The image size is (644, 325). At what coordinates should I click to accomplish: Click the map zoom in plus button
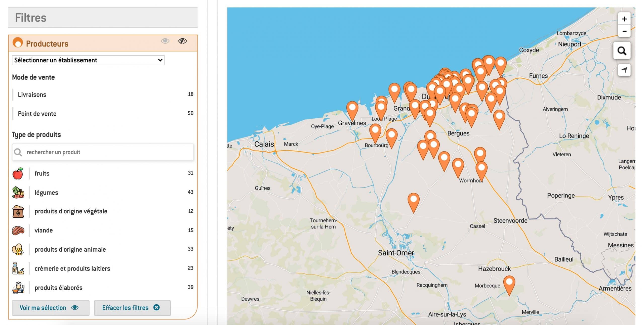624,19
